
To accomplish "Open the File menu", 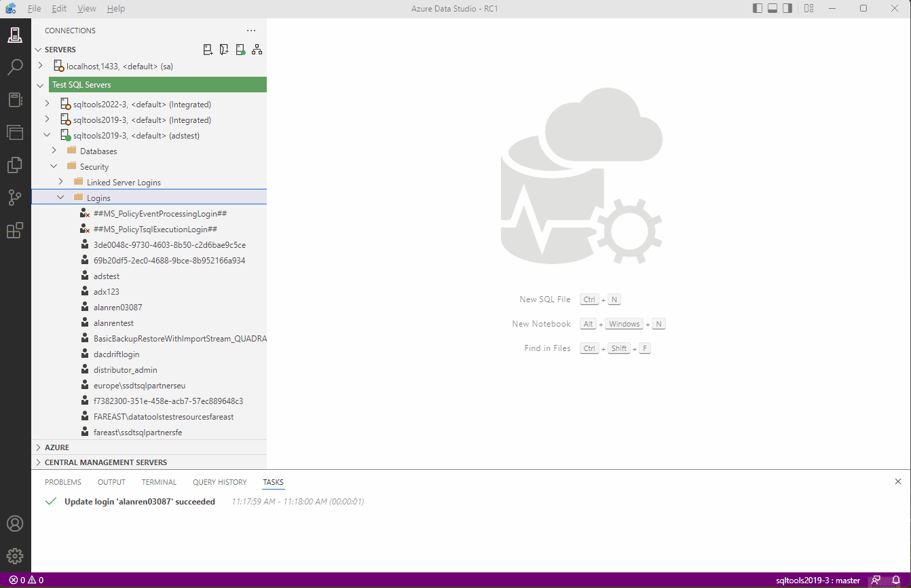I will pos(34,8).
